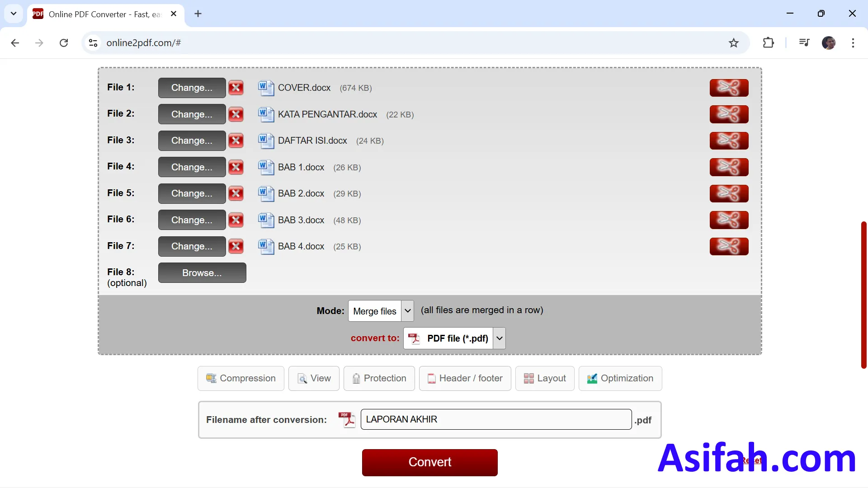Image resolution: width=868 pixels, height=488 pixels.
Task: Remove COVER.docx with red X icon
Action: [236, 88]
